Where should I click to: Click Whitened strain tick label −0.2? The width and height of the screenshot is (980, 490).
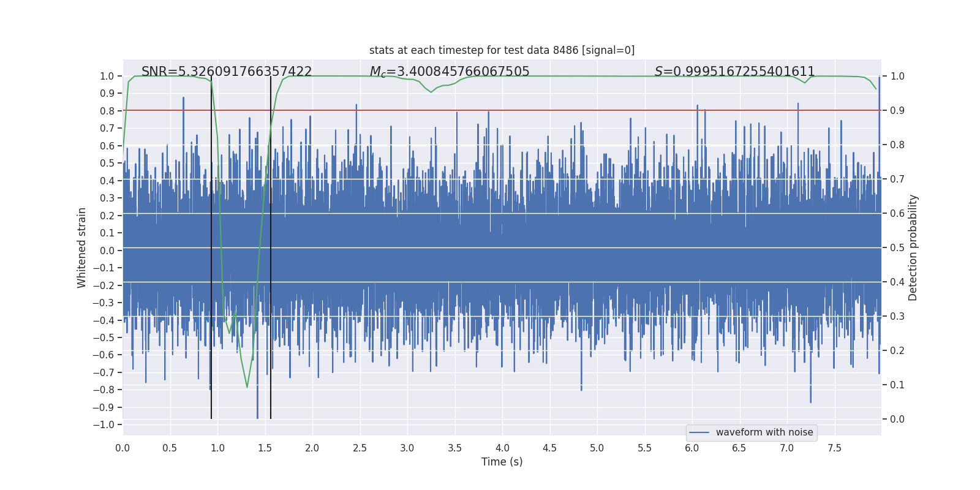click(104, 285)
